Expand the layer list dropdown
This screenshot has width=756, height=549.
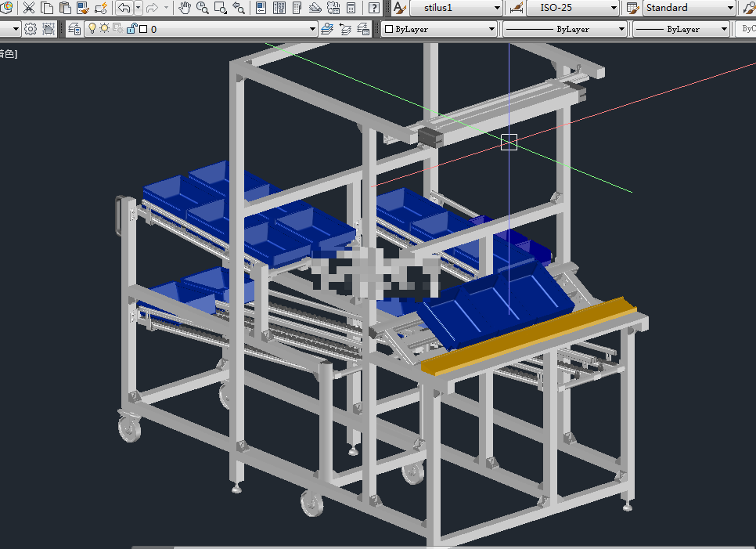(x=312, y=30)
